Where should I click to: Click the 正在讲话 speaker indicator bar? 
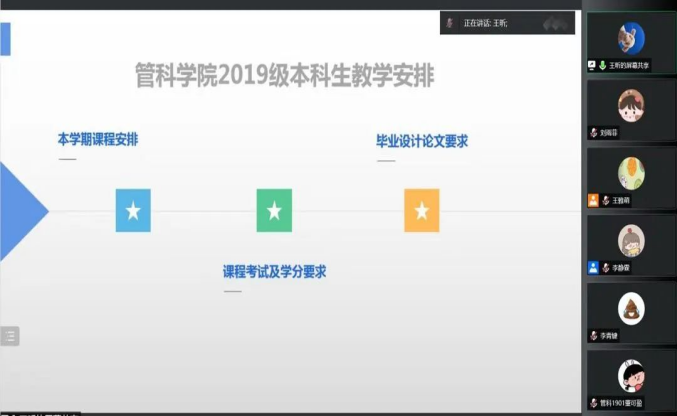(x=507, y=23)
